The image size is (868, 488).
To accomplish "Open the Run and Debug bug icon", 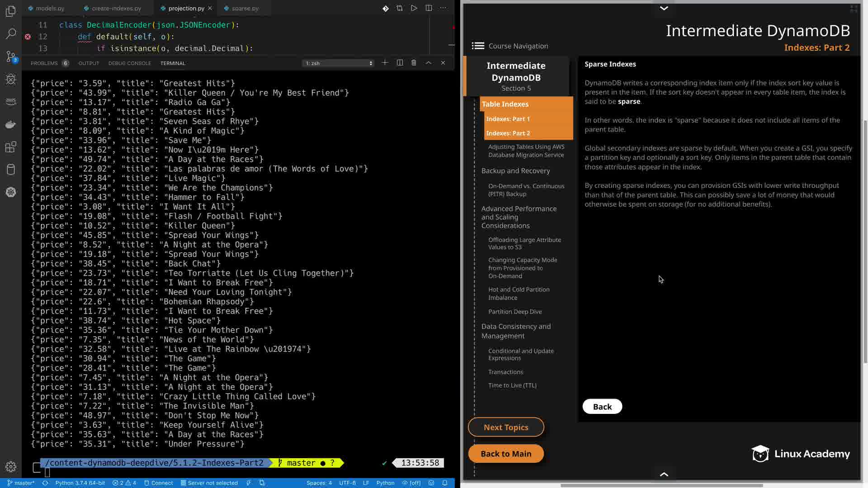I will click(x=11, y=80).
